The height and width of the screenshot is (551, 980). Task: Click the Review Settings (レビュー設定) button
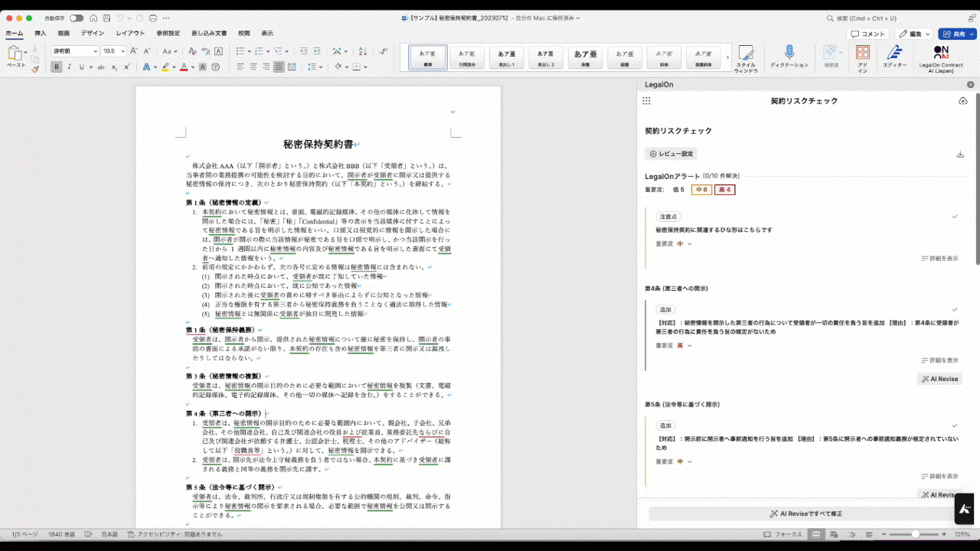pyautogui.click(x=671, y=154)
